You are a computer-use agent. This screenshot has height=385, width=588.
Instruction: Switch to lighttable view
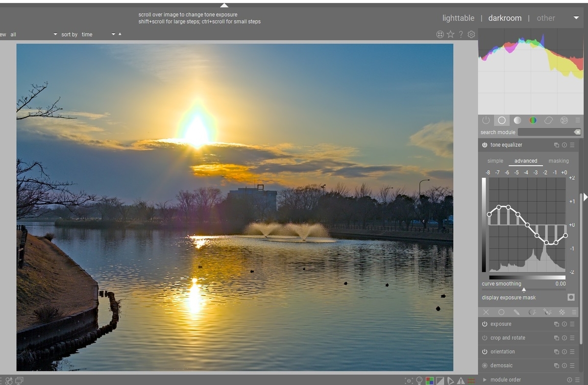pyautogui.click(x=458, y=18)
